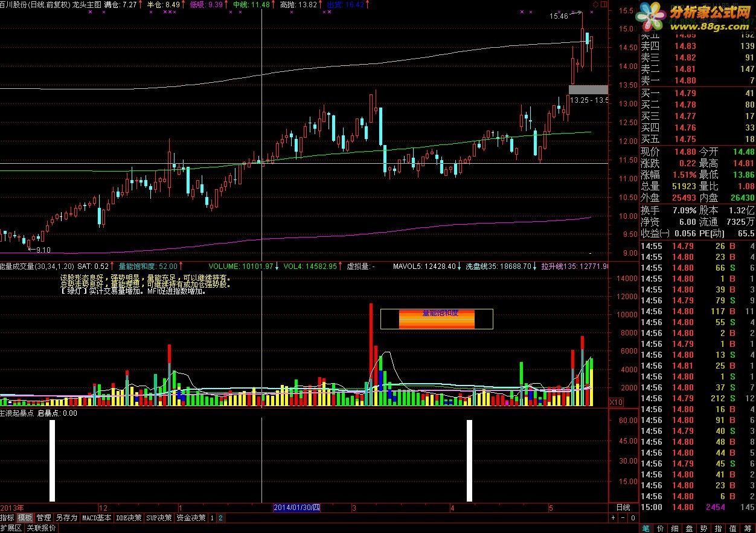The width and height of the screenshot is (756, 533).
Task: Click the 今开 14.48 value
Action: pyautogui.click(x=743, y=152)
